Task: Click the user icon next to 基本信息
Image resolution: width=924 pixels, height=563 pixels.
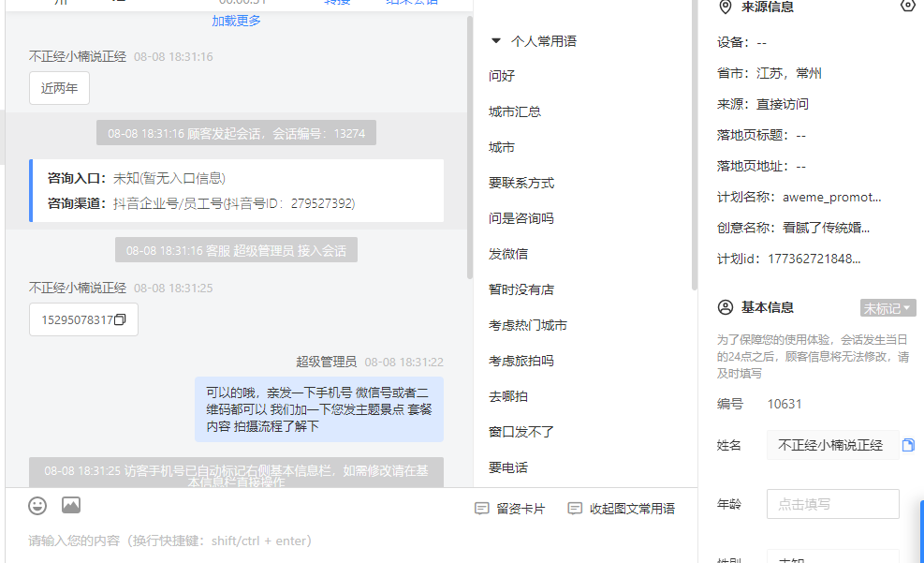Action: (x=726, y=307)
